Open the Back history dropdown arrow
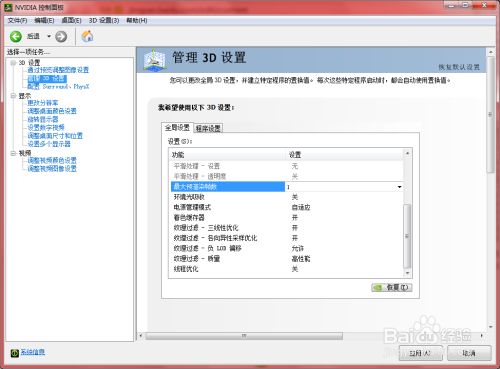Viewport: 500px width, 369px height. 49,36
